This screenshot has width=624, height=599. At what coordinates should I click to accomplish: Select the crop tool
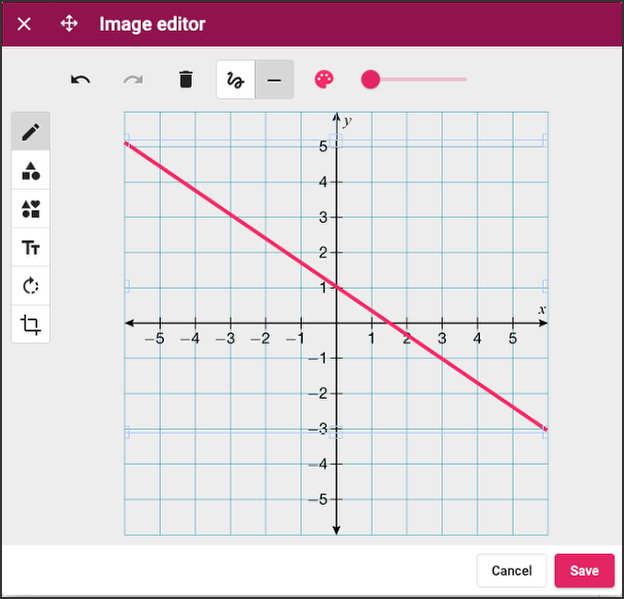(x=31, y=324)
